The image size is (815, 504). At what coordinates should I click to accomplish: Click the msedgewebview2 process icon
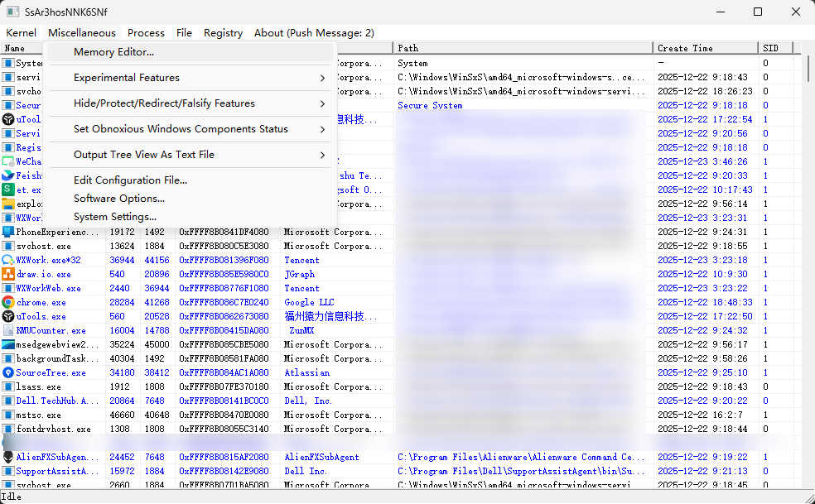tap(8, 344)
